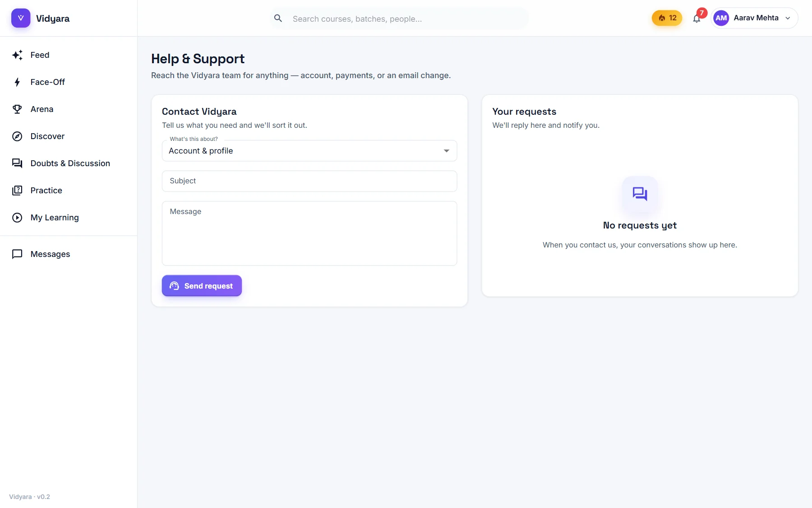Open Messages in the sidebar

click(69, 254)
